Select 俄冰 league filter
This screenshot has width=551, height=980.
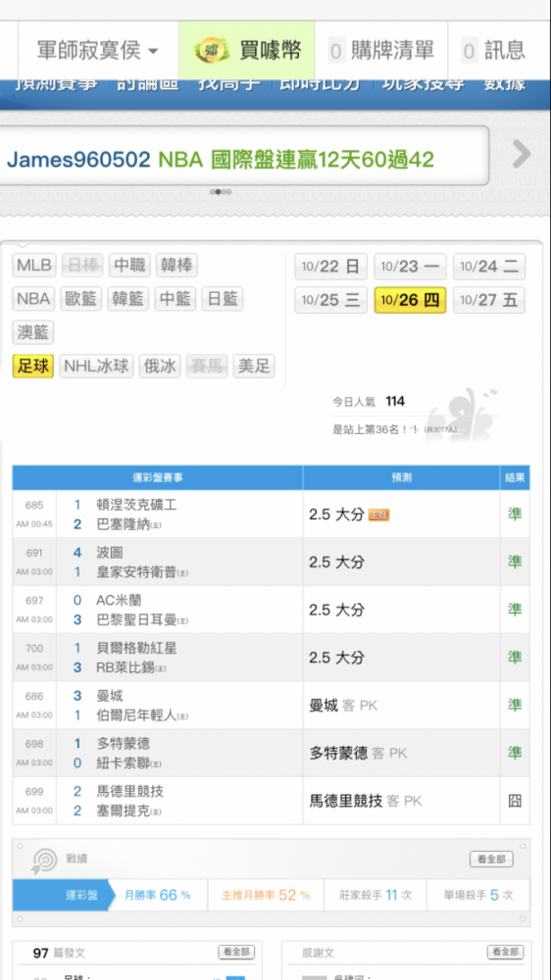click(x=160, y=367)
